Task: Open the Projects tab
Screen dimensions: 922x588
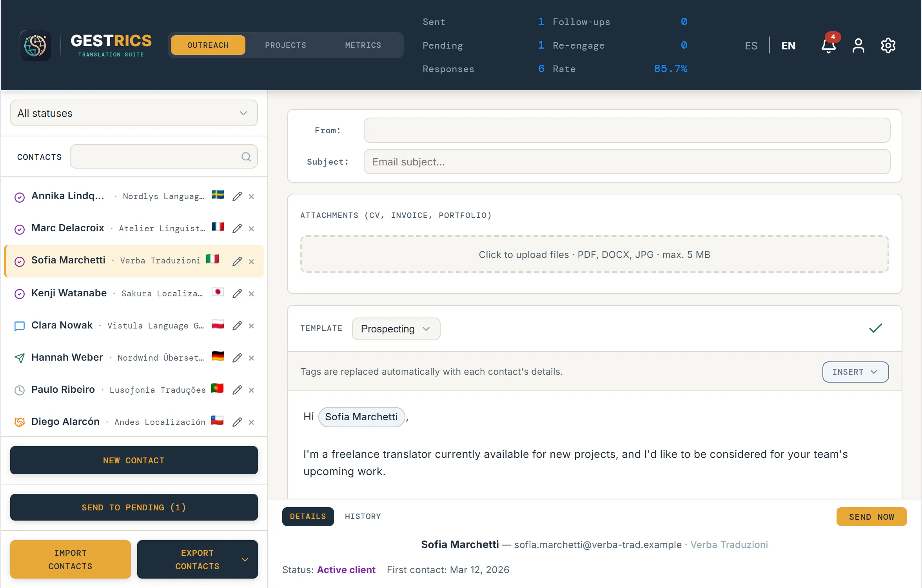Action: click(285, 45)
